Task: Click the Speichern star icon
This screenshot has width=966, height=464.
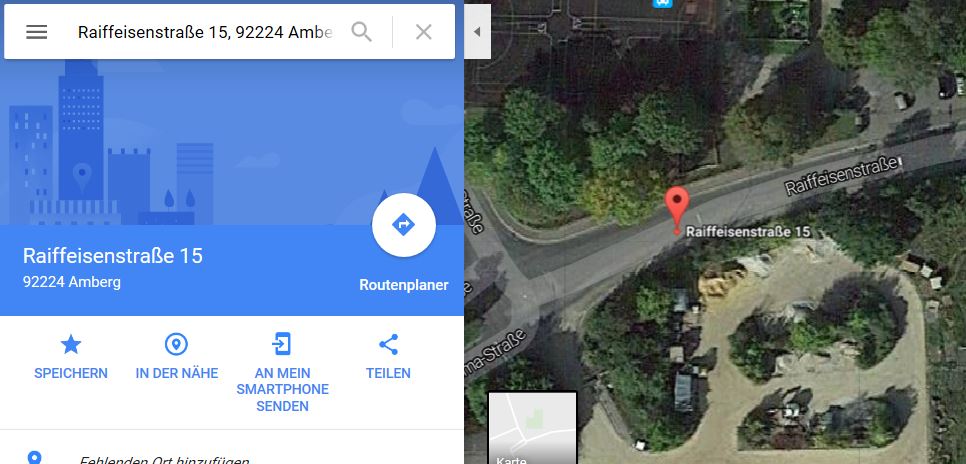Action: [x=71, y=344]
